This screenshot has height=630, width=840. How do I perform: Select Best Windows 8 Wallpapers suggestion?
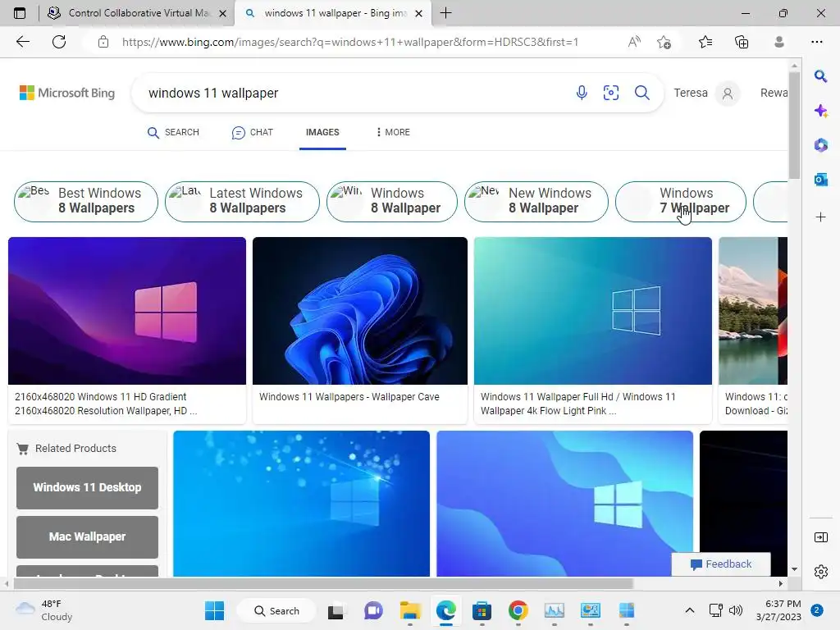86,202
